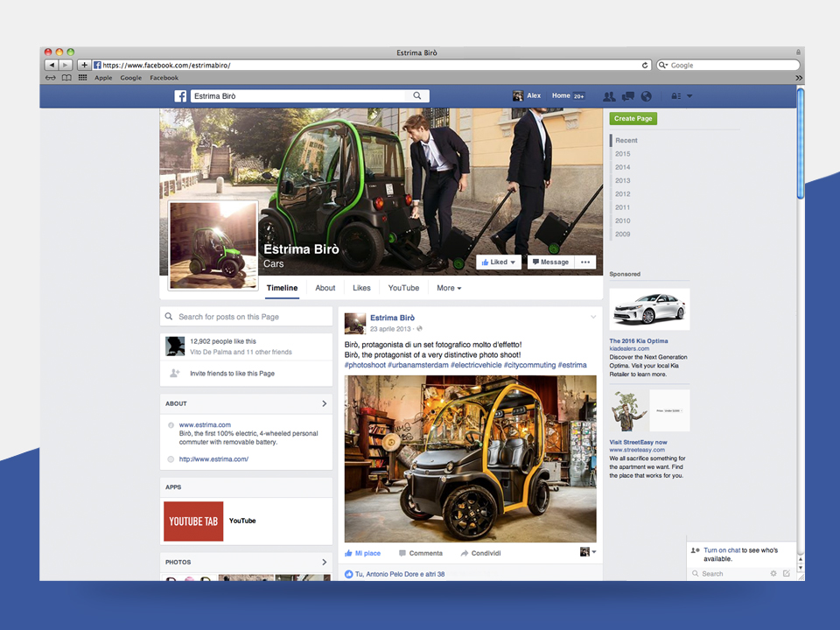The height and width of the screenshot is (630, 840).
Task: Open the Estrima Birò profile picture
Action: [213, 245]
